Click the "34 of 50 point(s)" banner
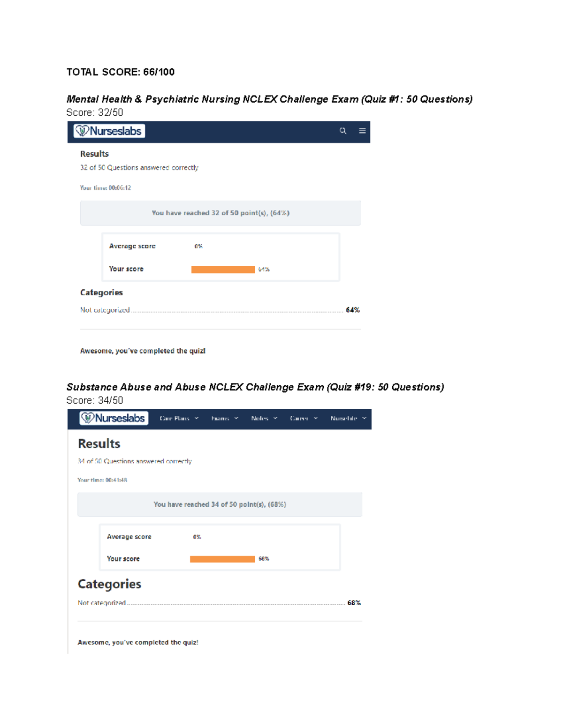This screenshot has height=728, width=563. pyautogui.click(x=220, y=504)
